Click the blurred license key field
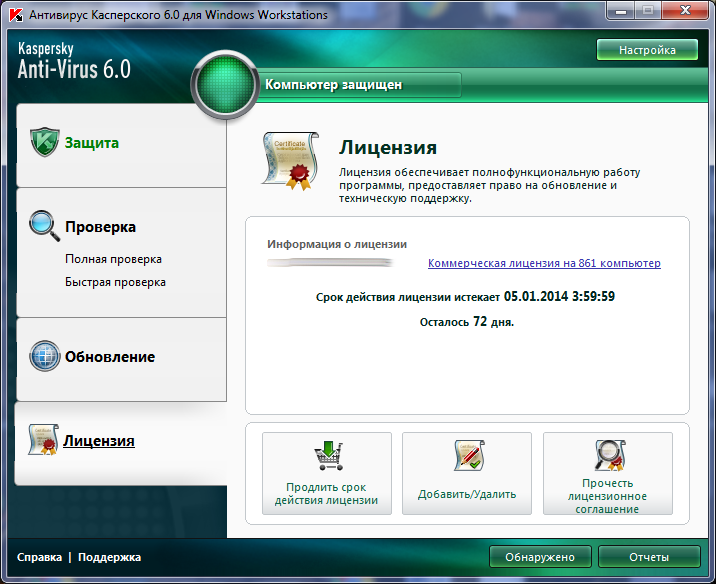 pyautogui.click(x=330, y=263)
